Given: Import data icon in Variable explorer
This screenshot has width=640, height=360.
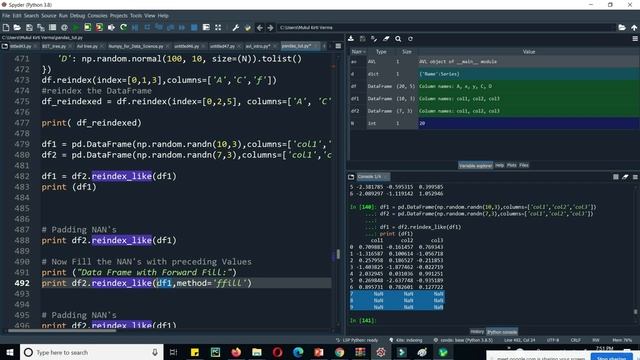Looking at the screenshot, I should (351, 39).
